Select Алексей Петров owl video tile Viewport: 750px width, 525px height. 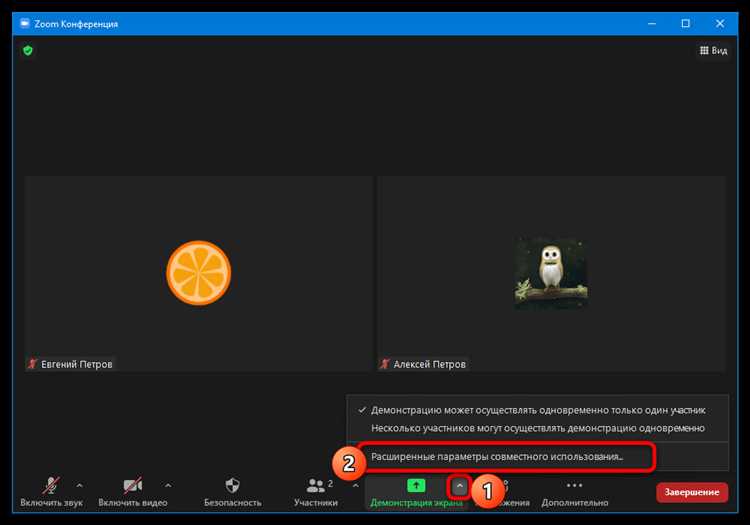click(x=550, y=274)
